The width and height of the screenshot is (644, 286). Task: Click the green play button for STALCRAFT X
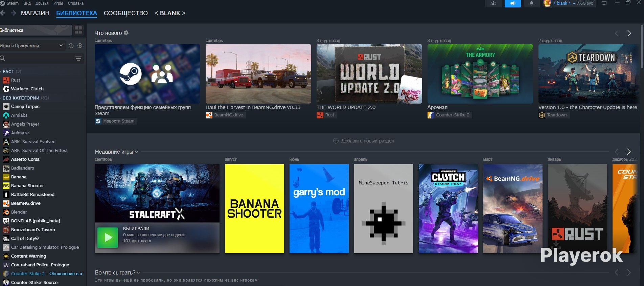[x=108, y=238]
